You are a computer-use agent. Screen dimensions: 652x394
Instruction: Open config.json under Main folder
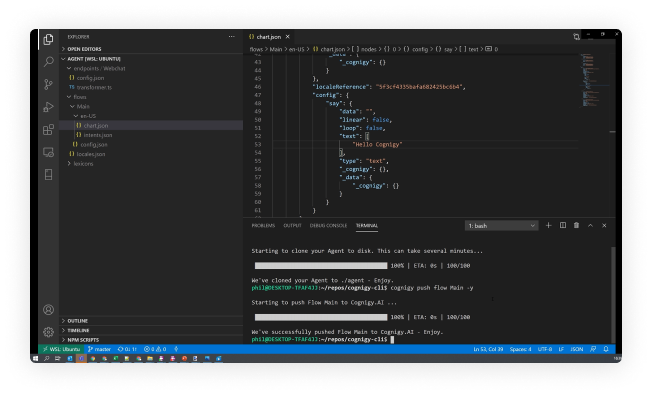coord(151,145)
